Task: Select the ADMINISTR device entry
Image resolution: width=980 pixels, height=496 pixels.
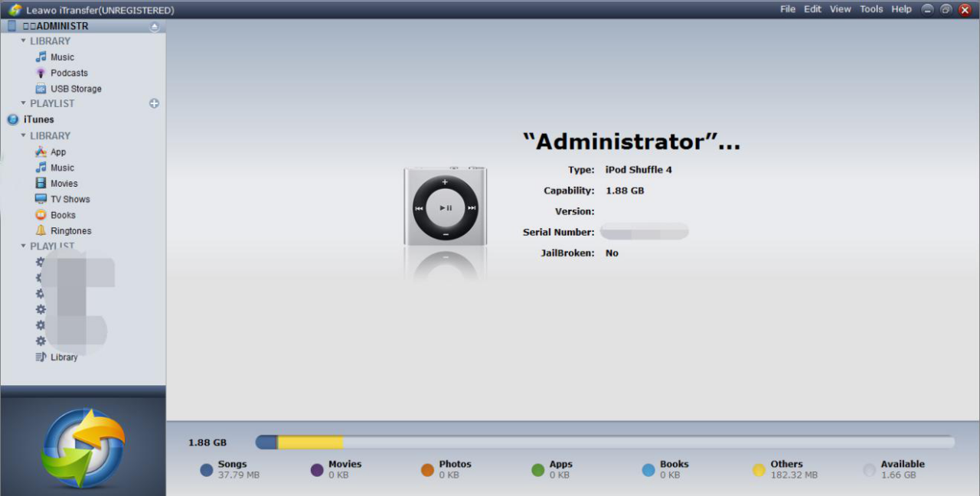Action: click(x=83, y=26)
